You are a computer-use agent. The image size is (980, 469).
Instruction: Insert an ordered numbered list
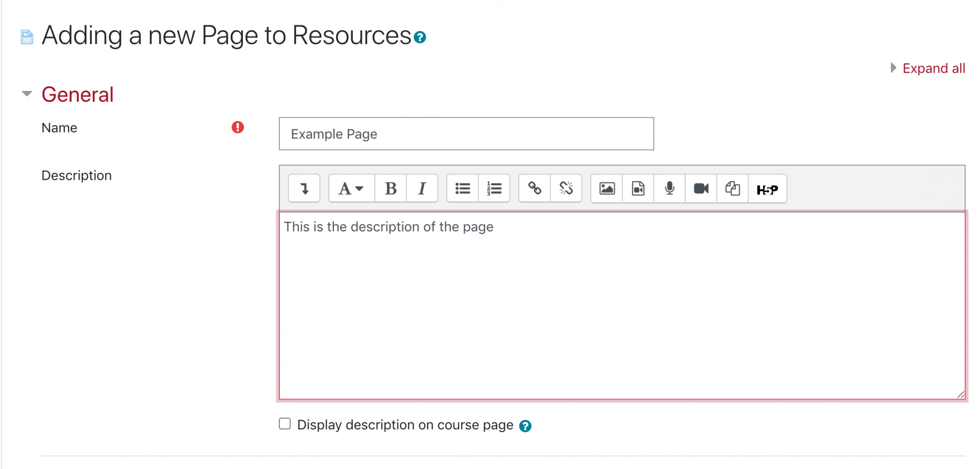click(494, 189)
